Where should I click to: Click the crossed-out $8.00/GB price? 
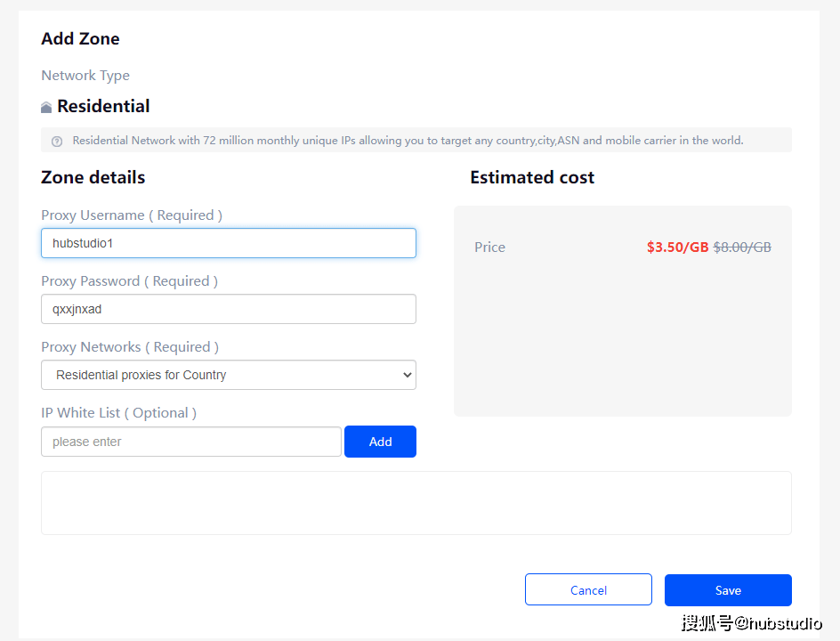point(742,247)
